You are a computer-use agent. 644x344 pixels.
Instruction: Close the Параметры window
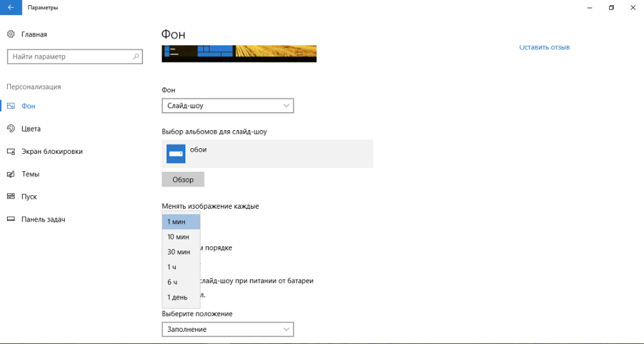point(633,7)
